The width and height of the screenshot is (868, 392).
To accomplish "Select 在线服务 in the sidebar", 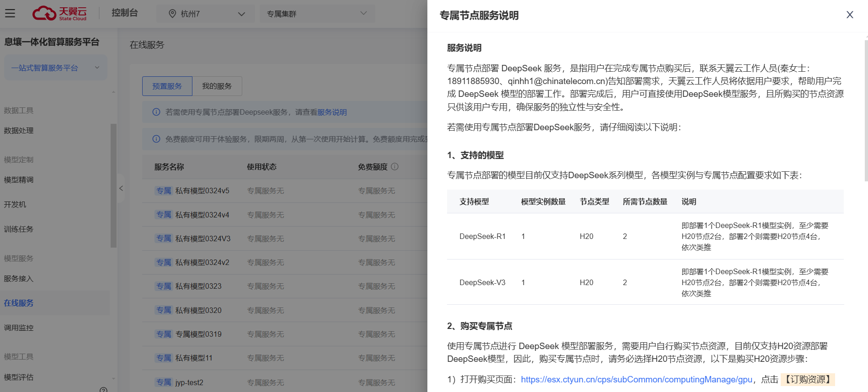I will (x=55, y=303).
